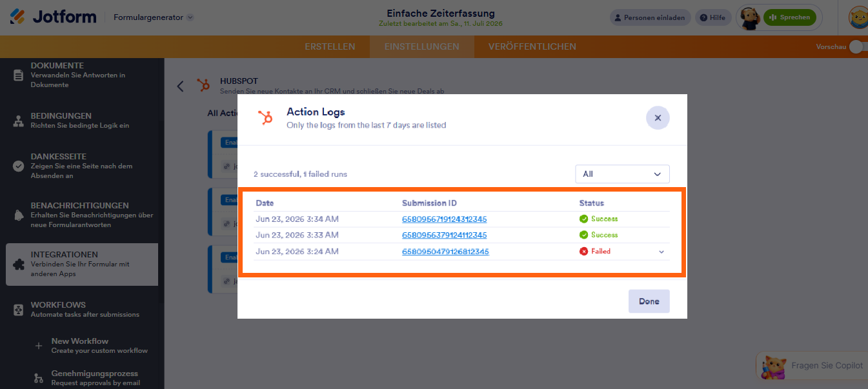Screen dimensions: 868x389
Task: Open WORKFLOWS in the sidebar
Action: [x=82, y=310]
